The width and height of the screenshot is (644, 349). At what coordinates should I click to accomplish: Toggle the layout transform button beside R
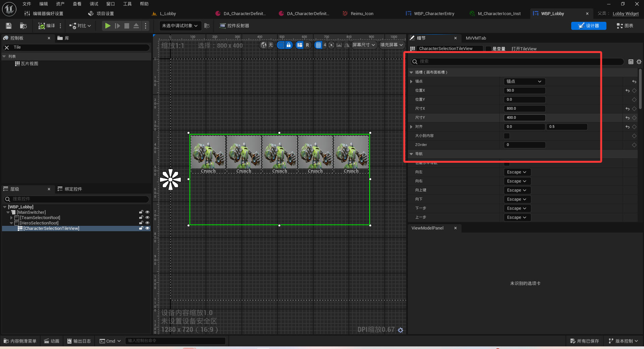pyautogui.click(x=300, y=45)
